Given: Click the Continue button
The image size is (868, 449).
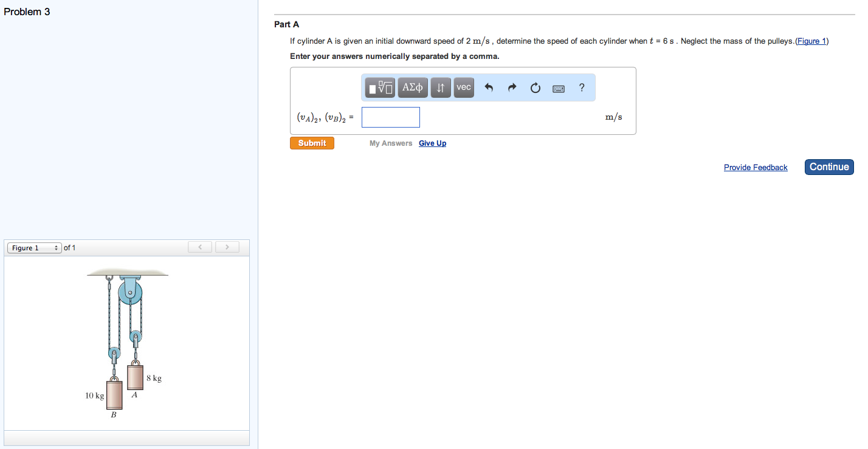Looking at the screenshot, I should 829,166.
